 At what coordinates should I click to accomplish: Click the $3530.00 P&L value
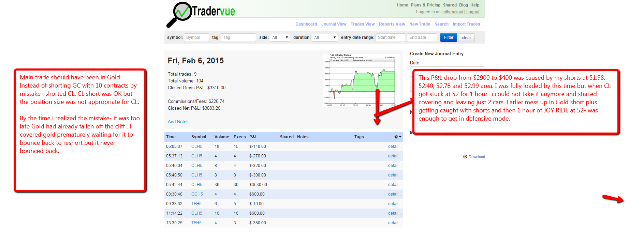258,185
